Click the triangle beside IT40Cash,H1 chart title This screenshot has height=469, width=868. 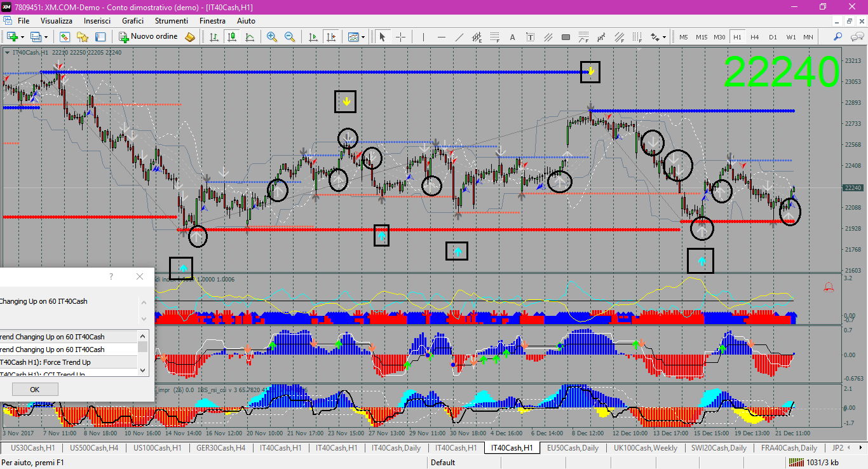(x=7, y=53)
